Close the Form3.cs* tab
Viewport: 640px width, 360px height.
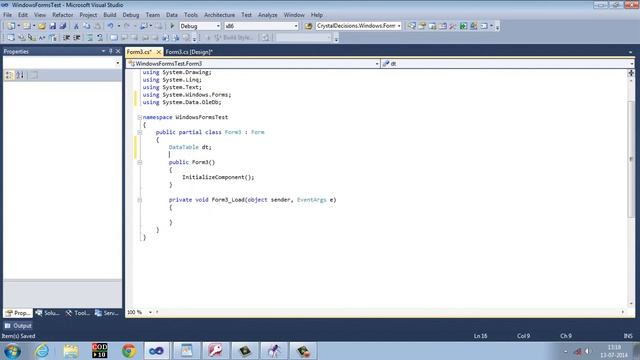click(159, 52)
